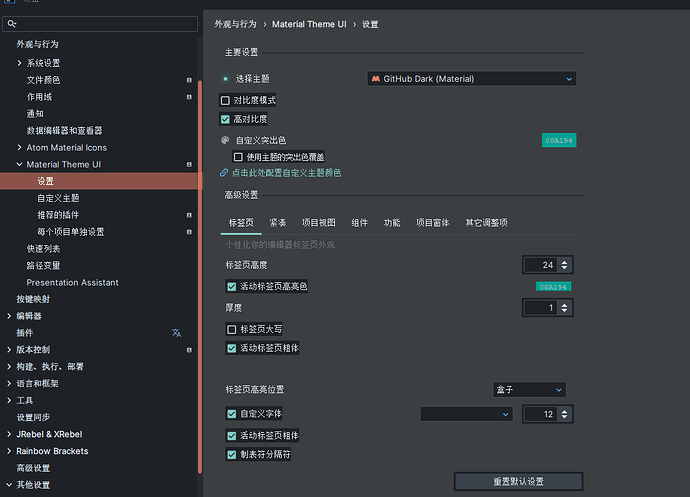Tick 使用主题的突出色覆盖 checkbox

point(238,157)
